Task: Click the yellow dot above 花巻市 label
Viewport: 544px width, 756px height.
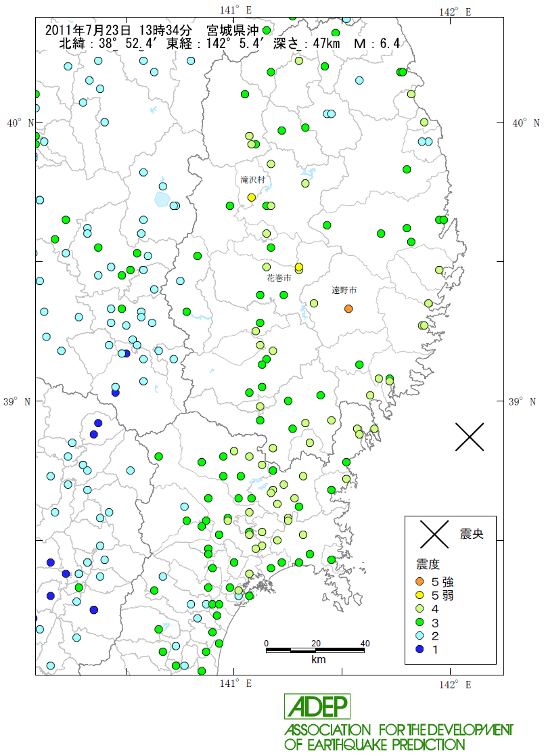Action: coord(299,267)
